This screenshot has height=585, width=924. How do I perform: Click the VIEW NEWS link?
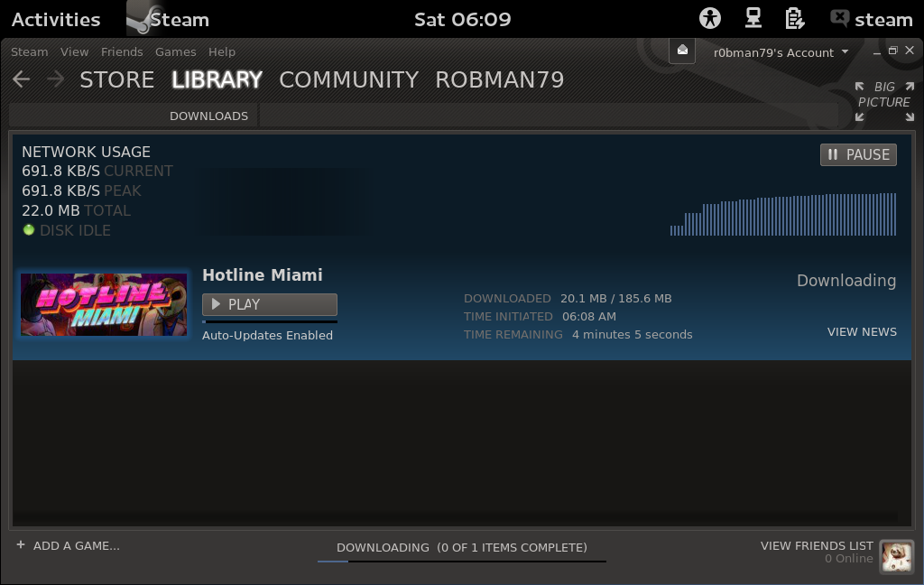[x=862, y=332]
